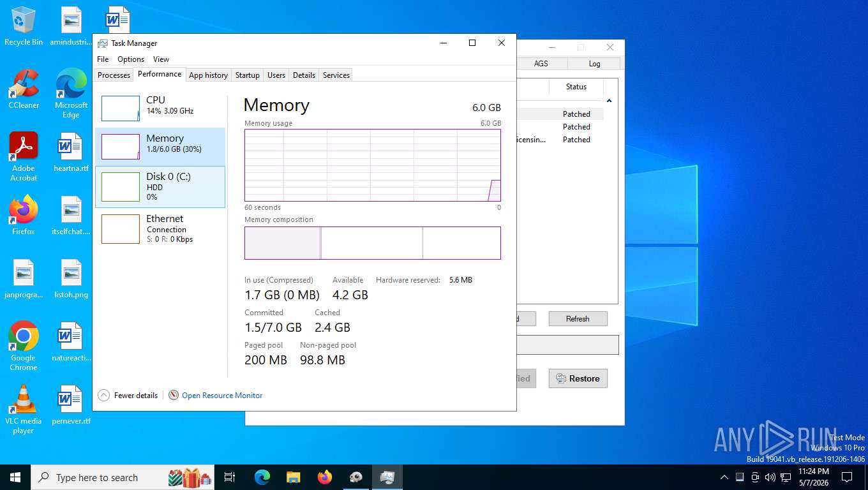The image size is (868, 490).
Task: Click the Status column header
Action: click(x=576, y=87)
